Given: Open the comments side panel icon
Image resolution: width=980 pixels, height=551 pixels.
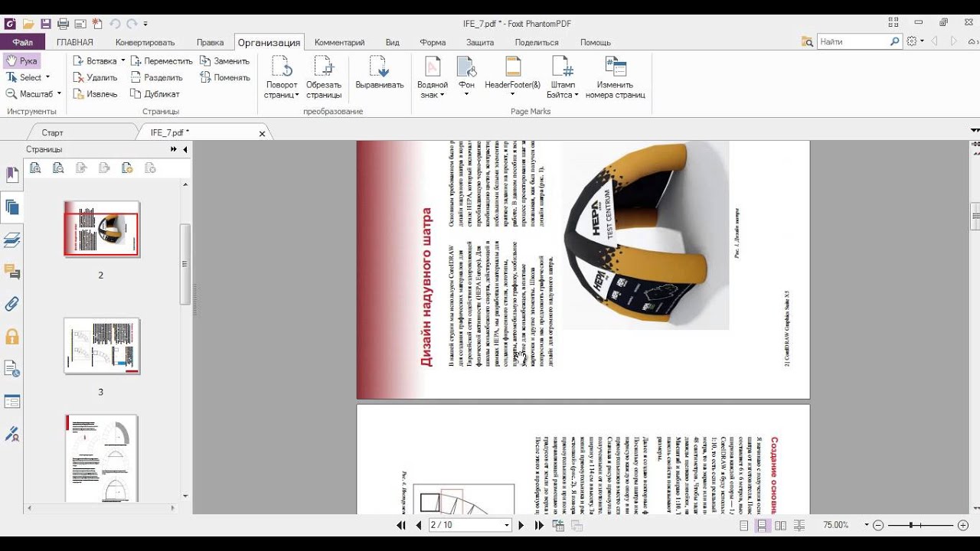Looking at the screenshot, I should 11,272.
